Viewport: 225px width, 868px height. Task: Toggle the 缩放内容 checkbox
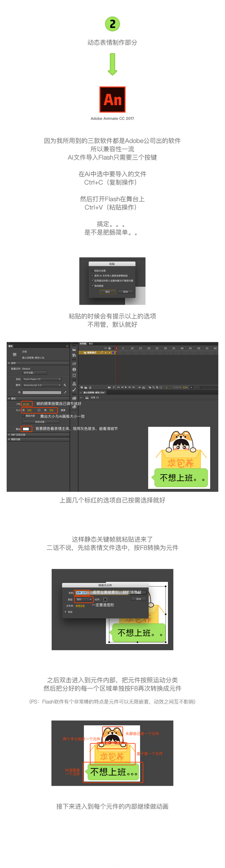[x=24, y=416]
